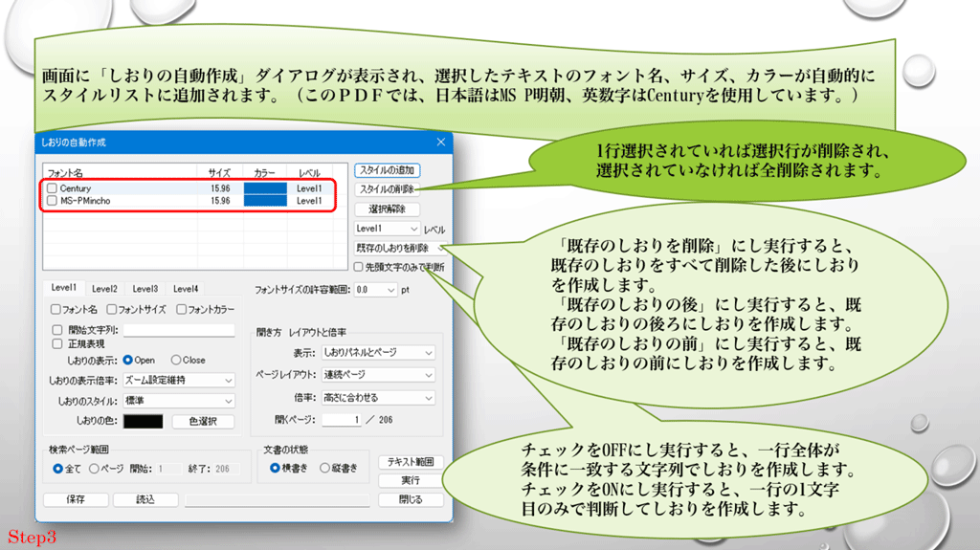
Task: Enable the 正規表現 checkbox
Action: [x=56, y=343]
